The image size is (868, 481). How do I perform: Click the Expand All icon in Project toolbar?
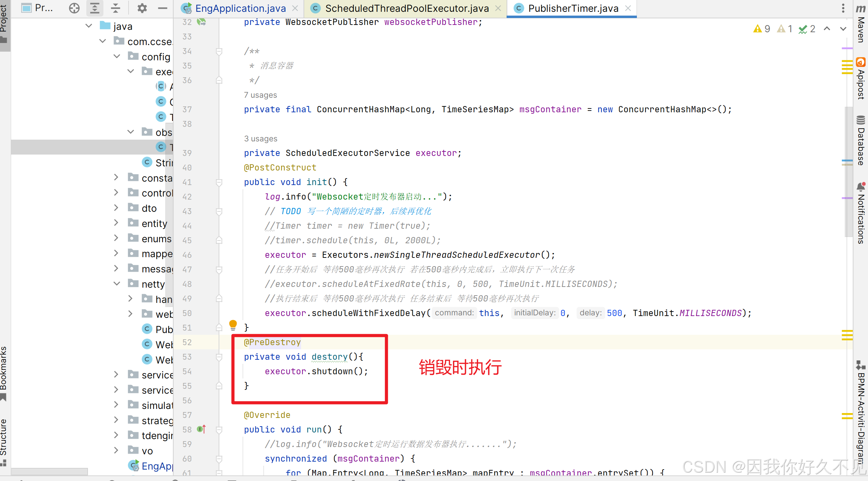tap(95, 8)
